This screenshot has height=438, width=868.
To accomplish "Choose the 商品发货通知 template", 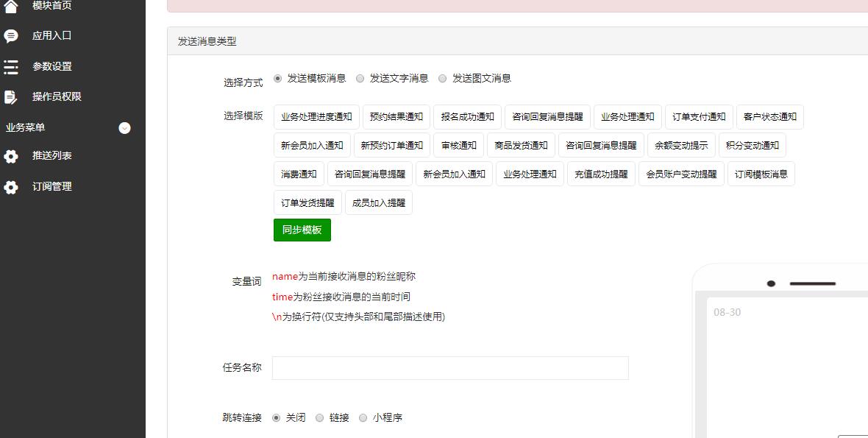I will [x=521, y=145].
